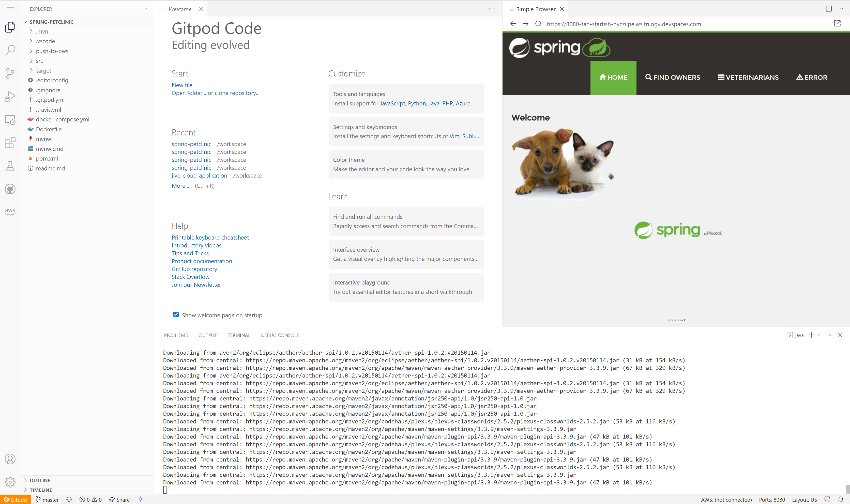Viewport: 850px width, 504px height.
Task: Open the Source Control view
Action: [x=10, y=73]
